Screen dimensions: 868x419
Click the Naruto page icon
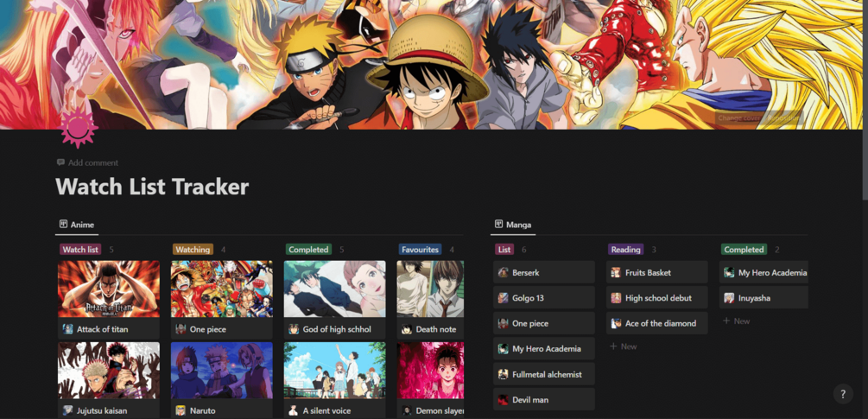pyautogui.click(x=181, y=410)
